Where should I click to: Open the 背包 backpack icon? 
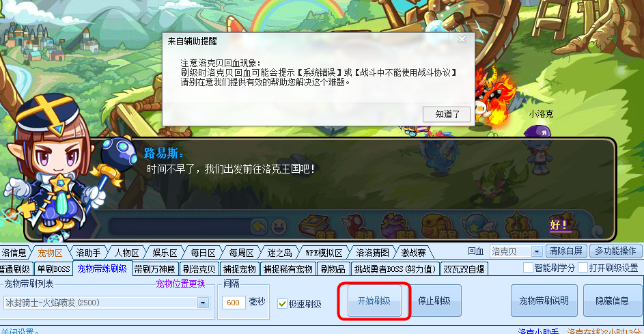[438, 226]
